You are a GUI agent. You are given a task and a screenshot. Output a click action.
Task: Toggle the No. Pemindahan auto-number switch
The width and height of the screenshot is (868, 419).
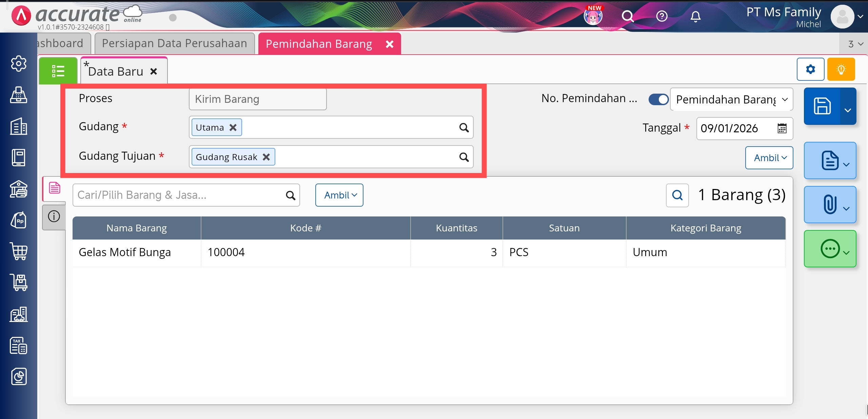coord(658,99)
